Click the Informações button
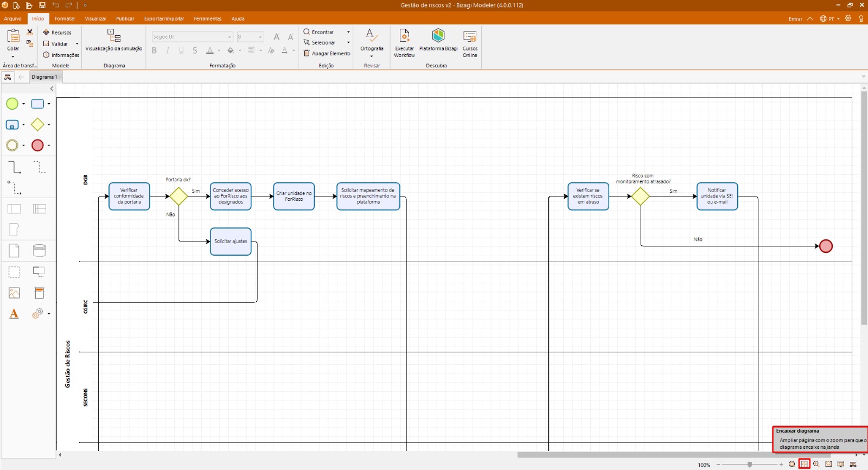This screenshot has width=868, height=470. pos(61,55)
